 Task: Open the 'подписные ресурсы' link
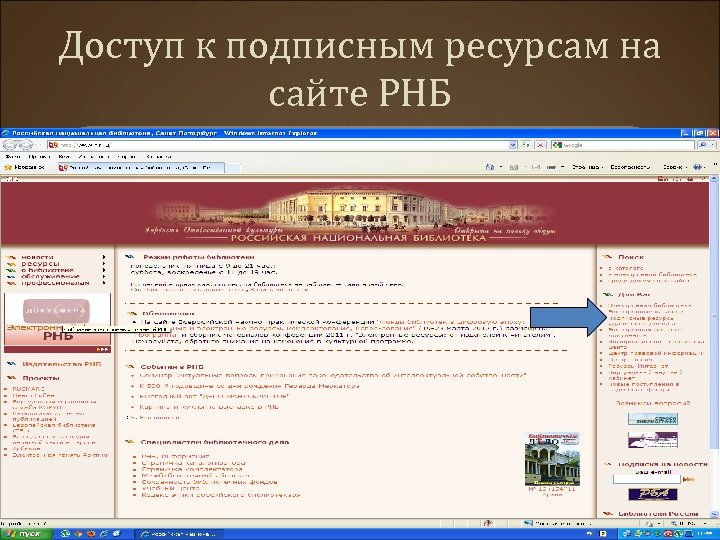(x=641, y=318)
